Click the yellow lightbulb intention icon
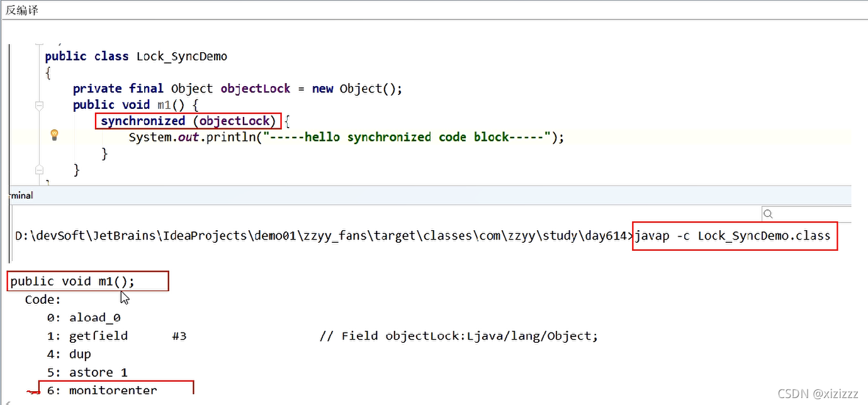 pyautogui.click(x=54, y=135)
